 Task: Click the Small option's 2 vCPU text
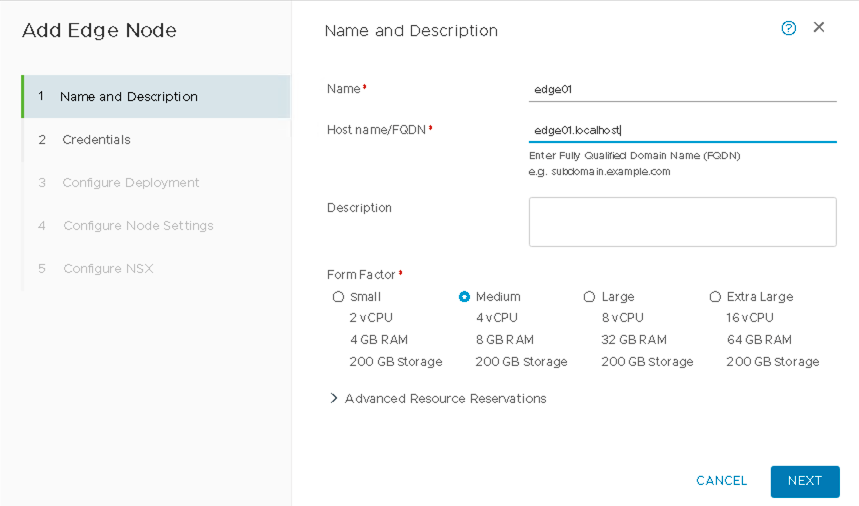pos(371,318)
